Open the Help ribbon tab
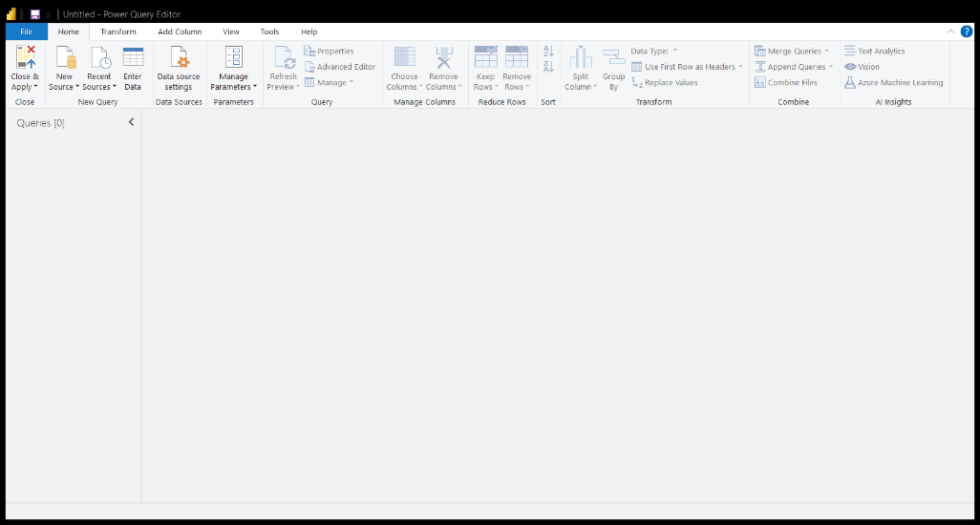This screenshot has height=525, width=980. click(309, 31)
